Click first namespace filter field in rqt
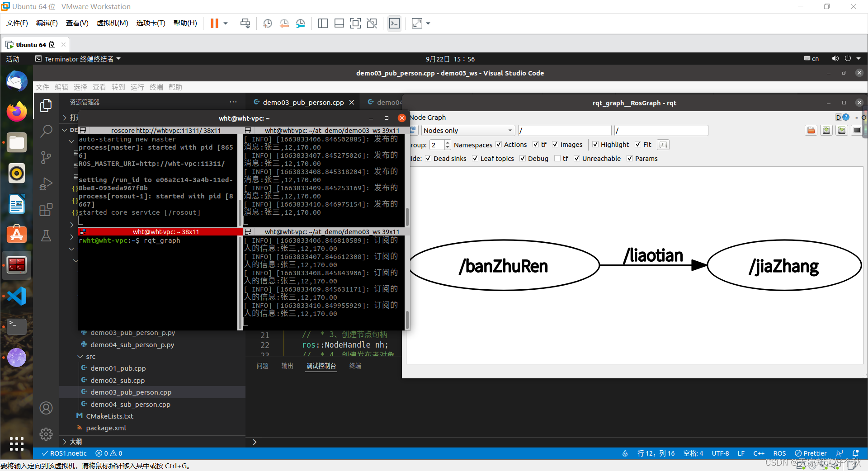The height and width of the screenshot is (471, 868). [x=565, y=130]
